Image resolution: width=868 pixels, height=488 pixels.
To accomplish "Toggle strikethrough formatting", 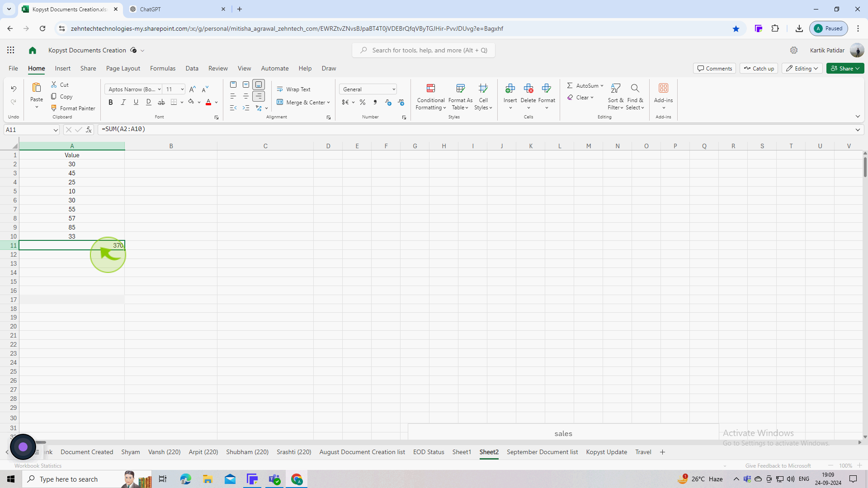I will (x=161, y=102).
